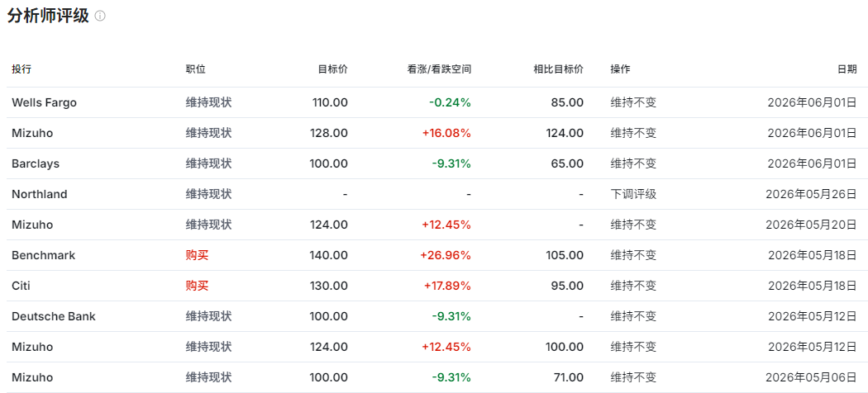
Task: Click the Citi row date 2026年05月18日
Action: click(812, 286)
